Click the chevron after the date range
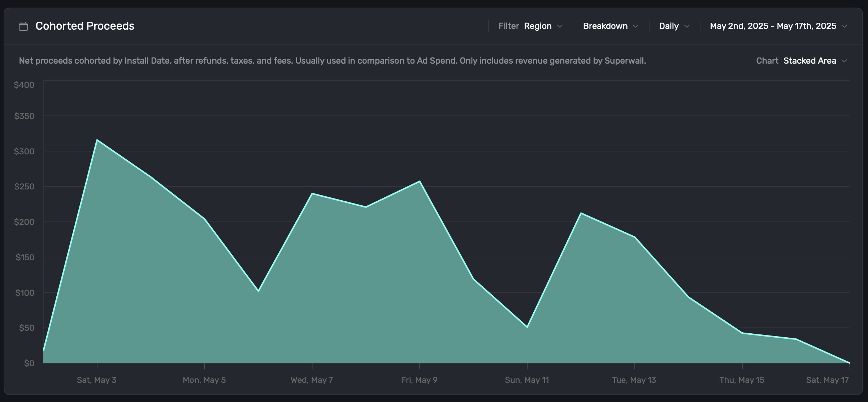Image resolution: width=868 pixels, height=402 pixels. click(x=844, y=26)
